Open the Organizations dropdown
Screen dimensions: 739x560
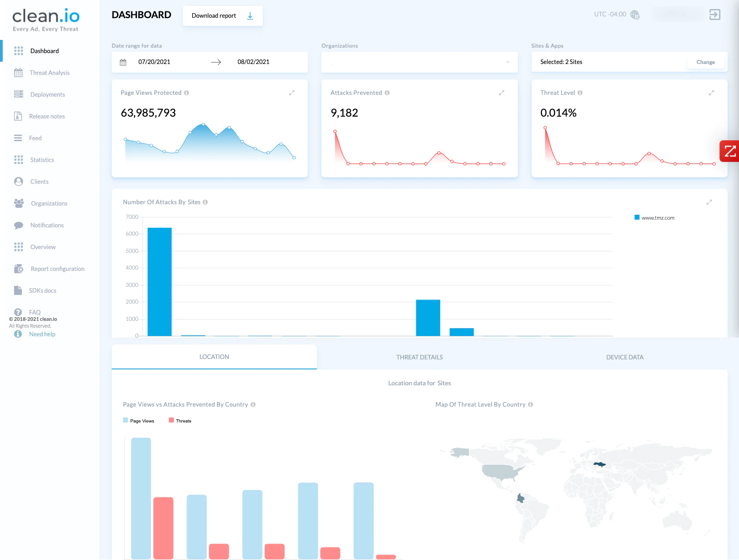(419, 62)
